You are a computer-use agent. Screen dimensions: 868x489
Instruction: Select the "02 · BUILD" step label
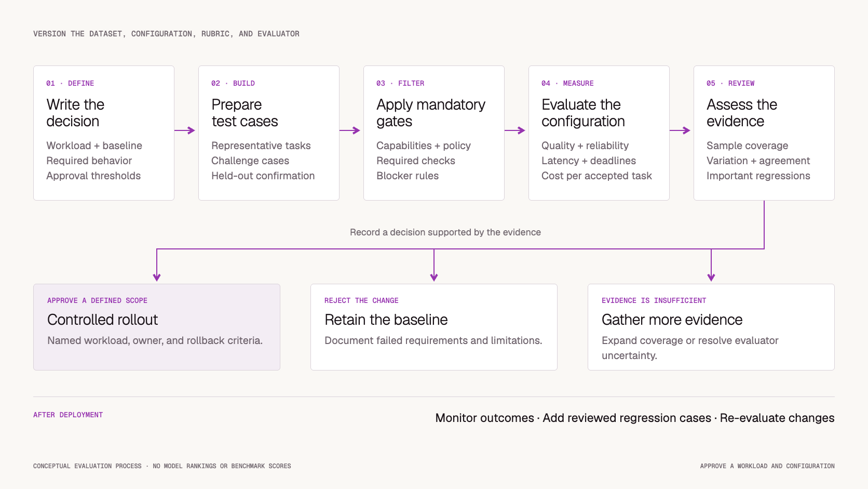coord(233,83)
